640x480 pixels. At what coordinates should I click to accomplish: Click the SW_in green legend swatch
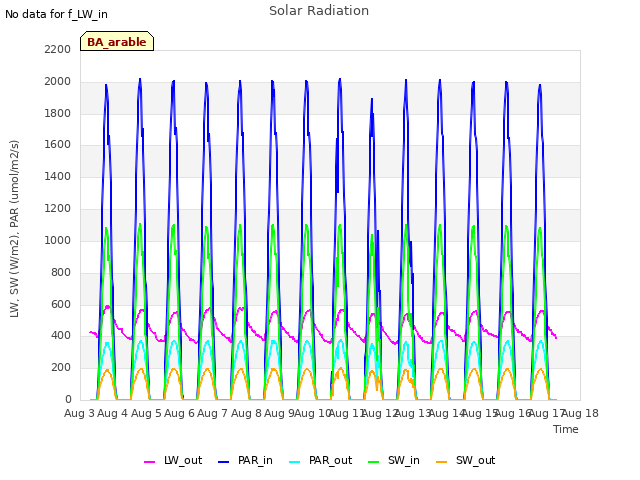coord(373,462)
